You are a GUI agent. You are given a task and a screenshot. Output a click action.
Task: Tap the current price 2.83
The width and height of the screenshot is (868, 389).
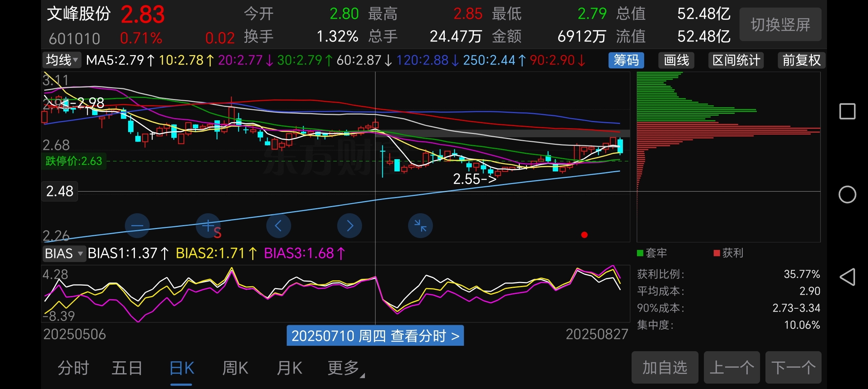click(143, 15)
